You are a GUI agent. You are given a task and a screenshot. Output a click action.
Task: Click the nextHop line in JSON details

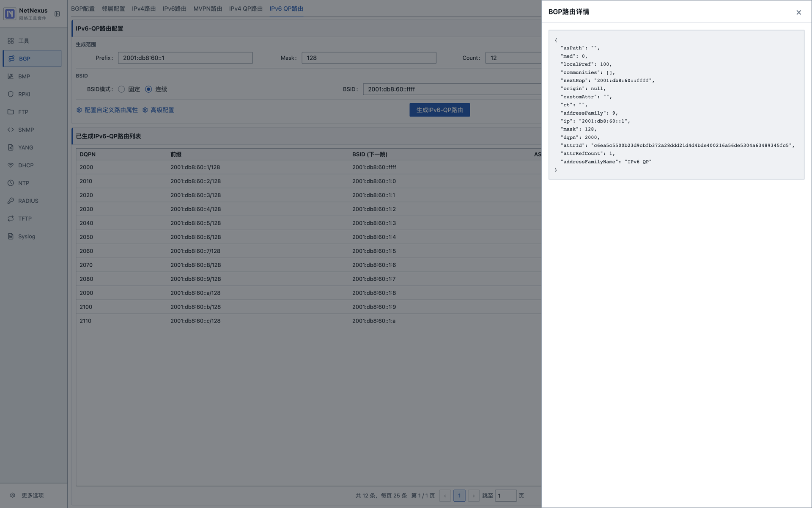(607, 80)
